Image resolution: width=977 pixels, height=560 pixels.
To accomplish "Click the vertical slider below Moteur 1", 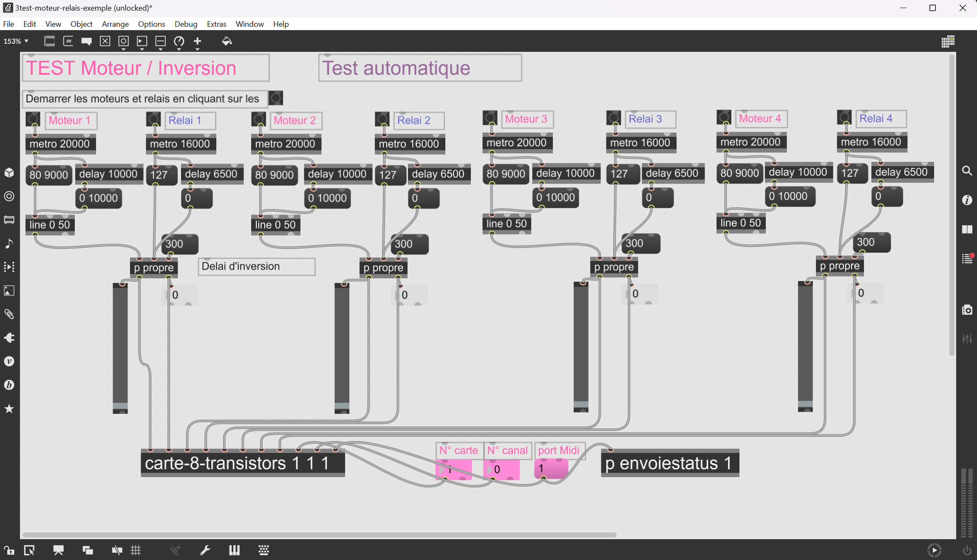I will tap(120, 348).
